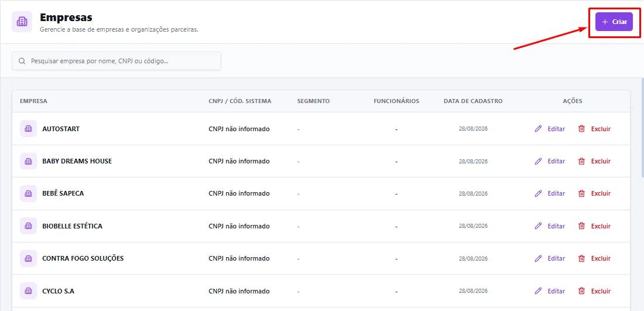The image size is (644, 311).
Task: Click the EMPRESA column header
Action: point(33,101)
